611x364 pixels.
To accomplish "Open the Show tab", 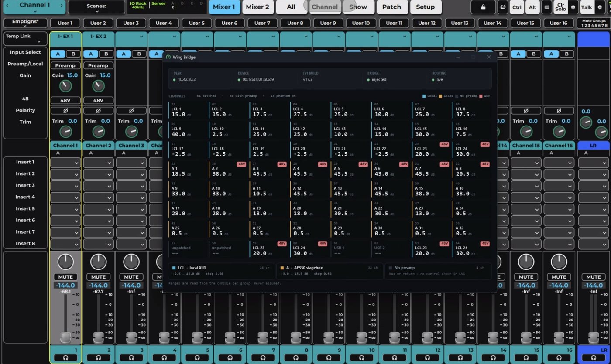I will click(358, 7).
